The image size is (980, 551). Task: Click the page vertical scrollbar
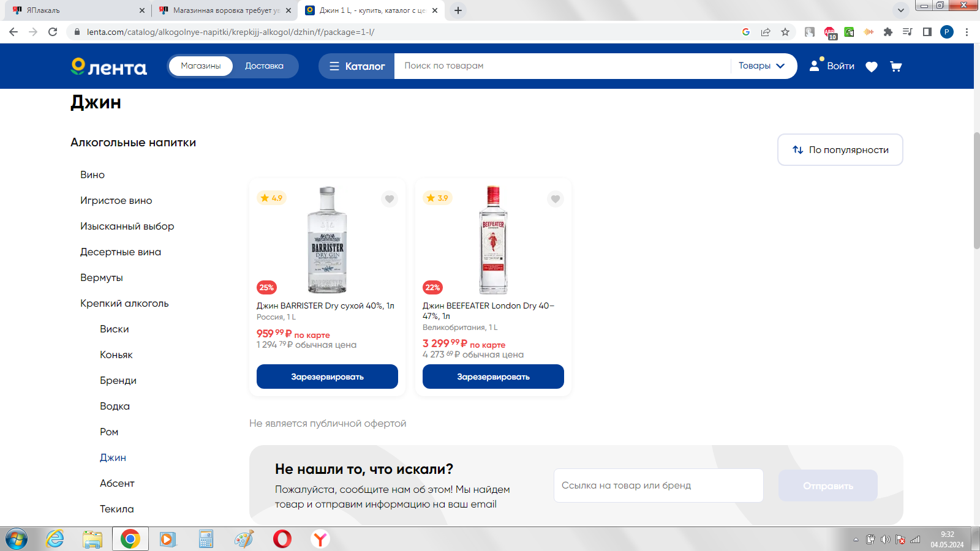tap(976, 190)
